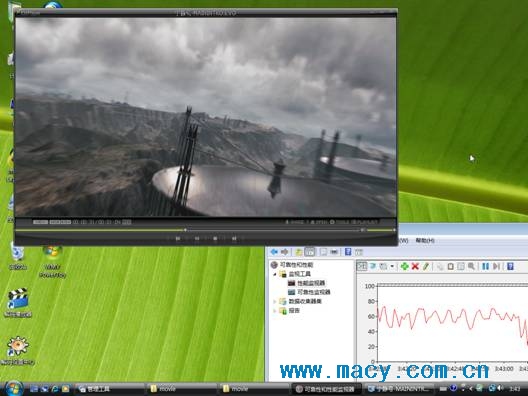Expand the 数据收集器集 tree node
Image resolution: width=528 pixels, height=396 pixels.
[275, 301]
